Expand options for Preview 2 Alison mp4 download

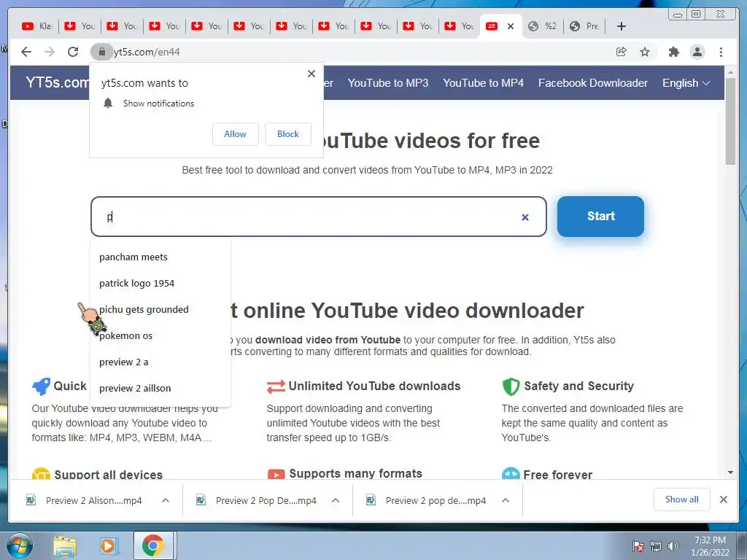(x=166, y=500)
